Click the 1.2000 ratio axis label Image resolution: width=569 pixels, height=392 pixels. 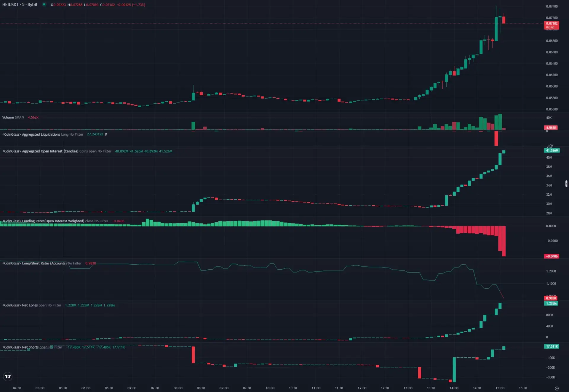[551, 271]
